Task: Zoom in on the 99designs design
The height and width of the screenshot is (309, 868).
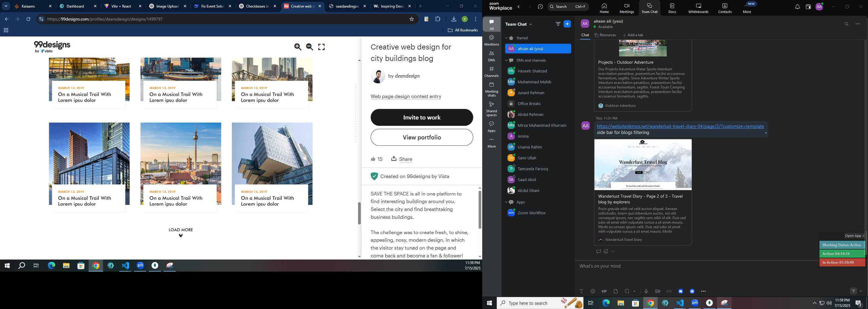Action: [297, 47]
